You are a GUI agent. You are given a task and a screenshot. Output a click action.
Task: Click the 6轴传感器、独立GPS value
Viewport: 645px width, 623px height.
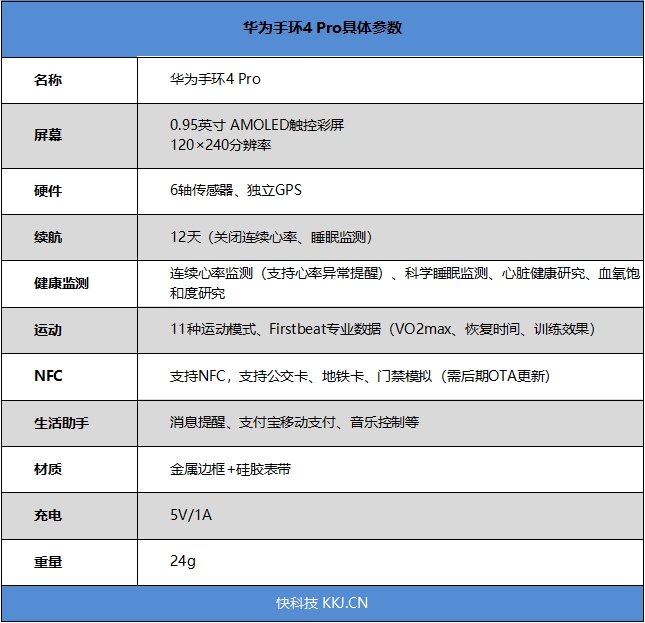point(236,190)
